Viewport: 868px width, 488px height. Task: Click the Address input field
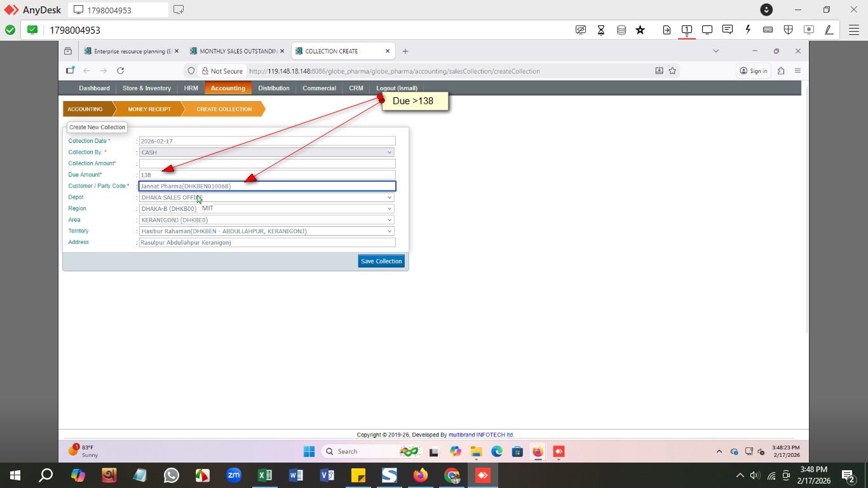pyautogui.click(x=268, y=243)
